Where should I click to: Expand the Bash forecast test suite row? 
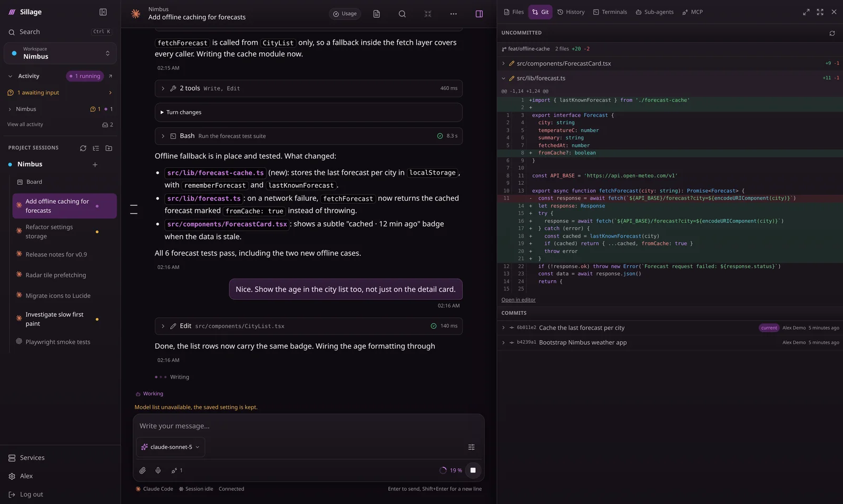[309, 136]
